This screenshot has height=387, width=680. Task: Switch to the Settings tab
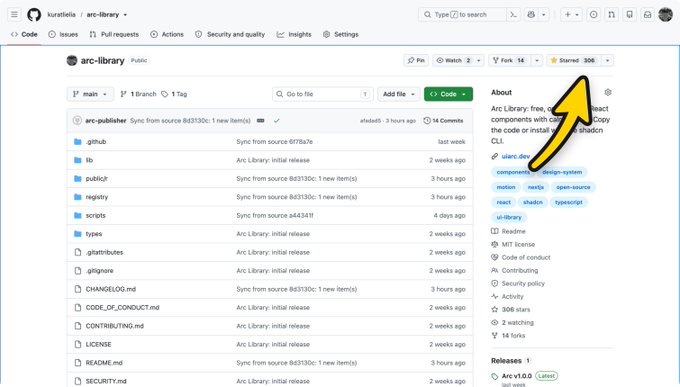click(x=341, y=34)
